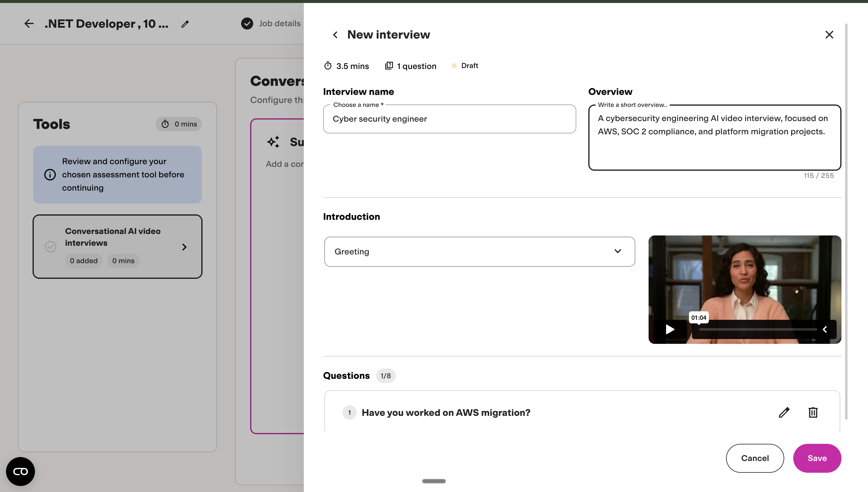Open Conversational AI video interviews tool card
Viewport: 868px width, 492px height.
pos(117,247)
